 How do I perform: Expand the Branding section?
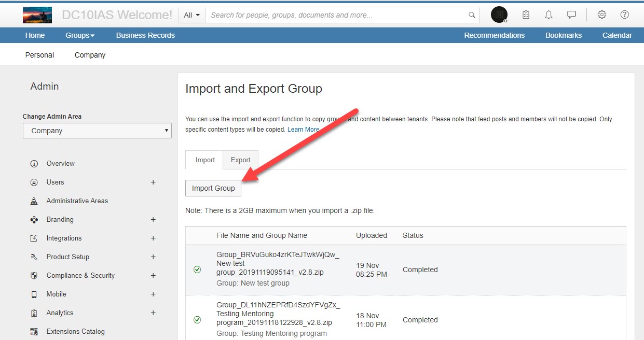tap(153, 220)
